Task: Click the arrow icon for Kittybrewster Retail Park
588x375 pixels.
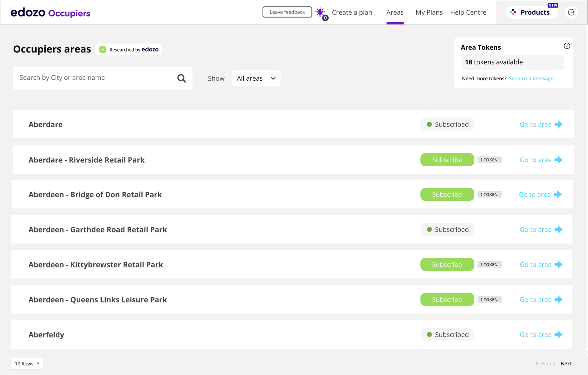Action: 559,264
